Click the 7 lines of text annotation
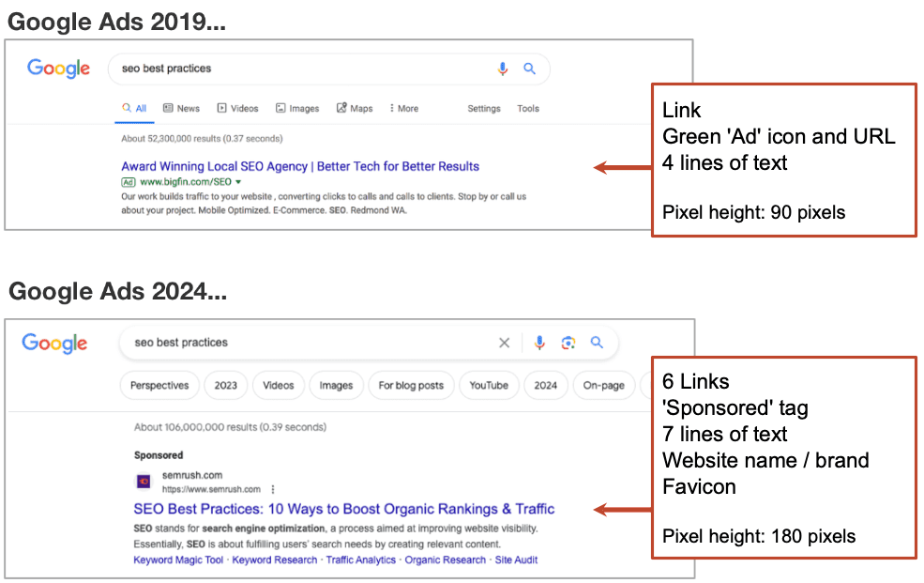924x583 pixels. (x=724, y=434)
